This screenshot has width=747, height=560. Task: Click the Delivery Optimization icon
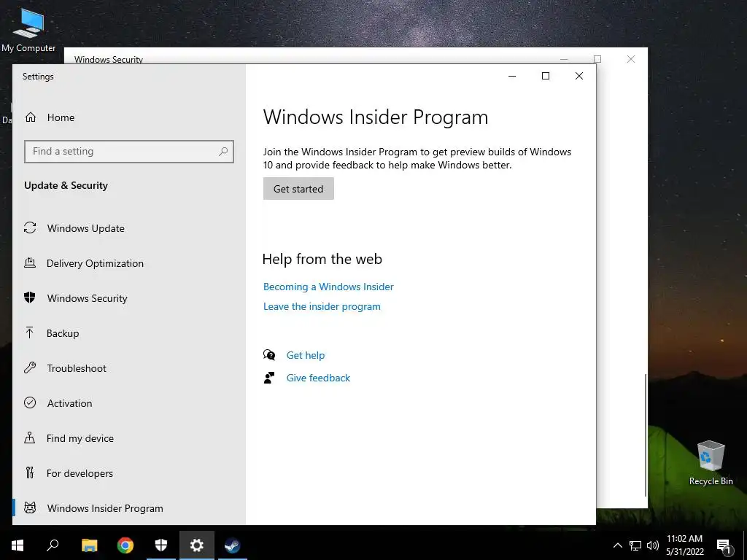click(30, 262)
